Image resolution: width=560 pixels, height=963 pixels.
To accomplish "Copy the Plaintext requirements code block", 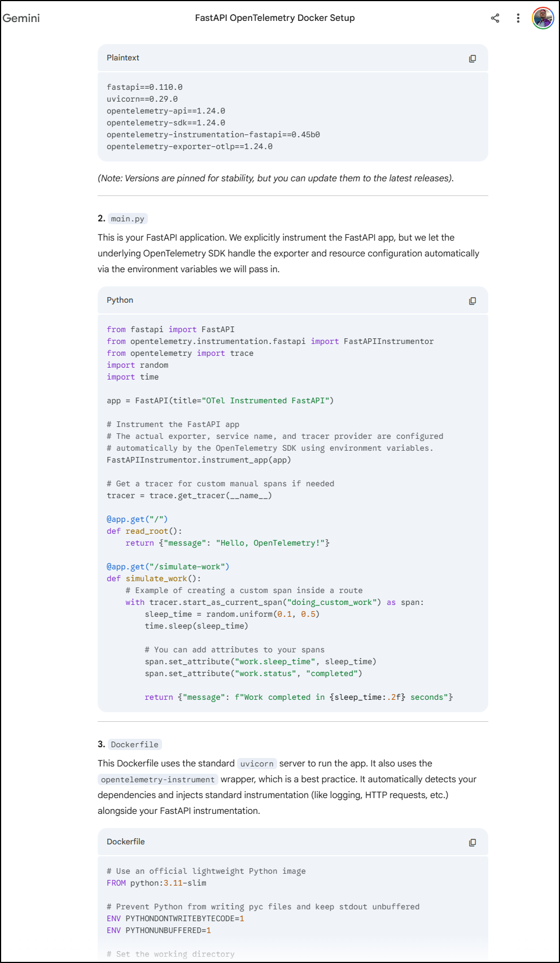I will click(x=473, y=58).
